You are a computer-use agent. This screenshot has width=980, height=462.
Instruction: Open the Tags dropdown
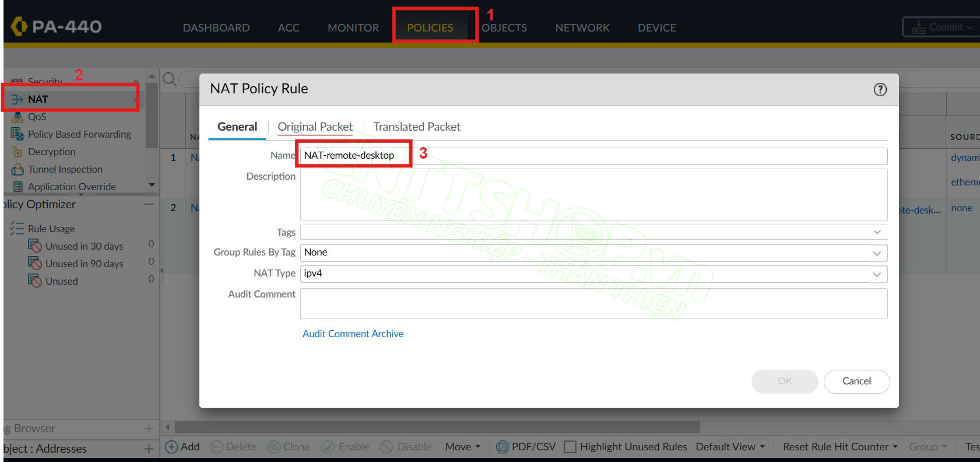tap(876, 232)
